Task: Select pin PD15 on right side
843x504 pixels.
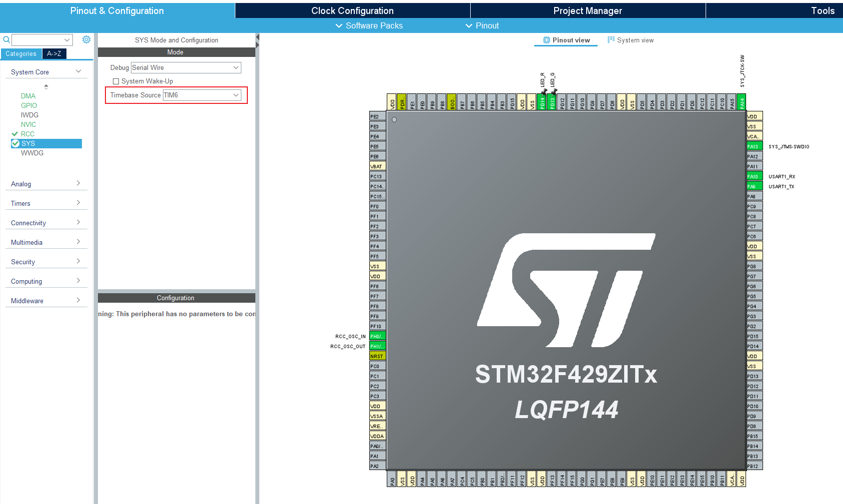Action: pyautogui.click(x=755, y=336)
